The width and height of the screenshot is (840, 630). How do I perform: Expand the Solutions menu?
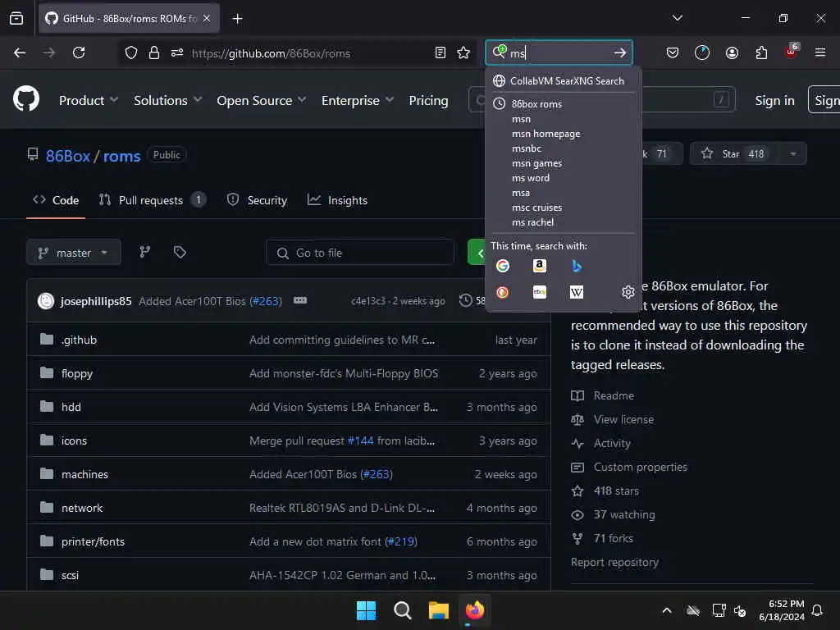click(x=167, y=100)
